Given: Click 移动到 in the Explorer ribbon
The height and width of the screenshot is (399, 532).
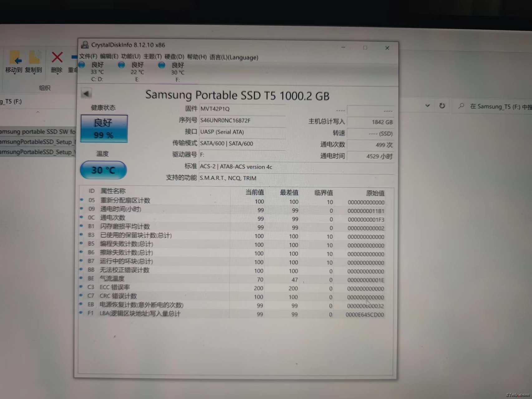Looking at the screenshot, I should (14, 62).
